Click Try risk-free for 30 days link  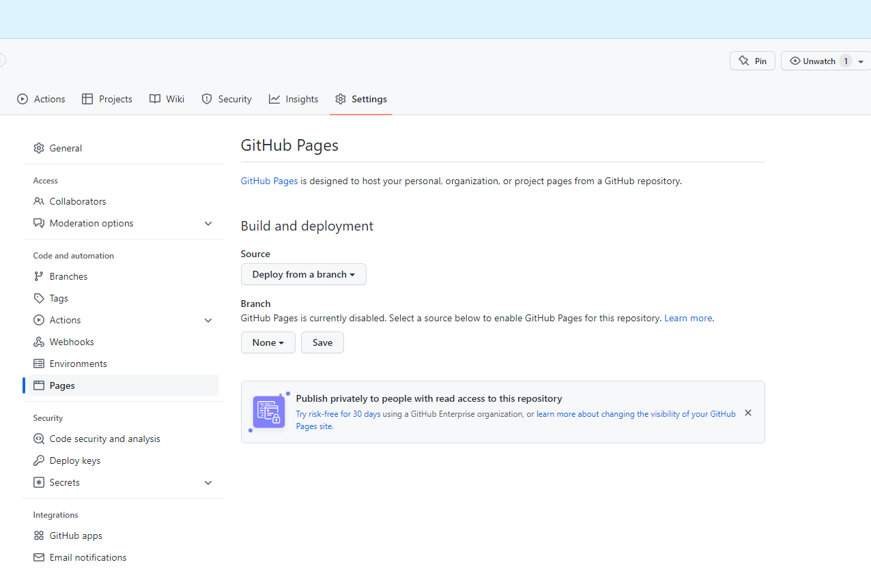click(338, 414)
